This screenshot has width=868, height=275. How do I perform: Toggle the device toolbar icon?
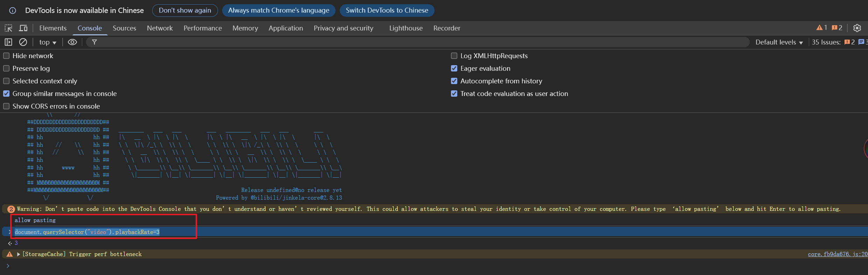[x=23, y=28]
